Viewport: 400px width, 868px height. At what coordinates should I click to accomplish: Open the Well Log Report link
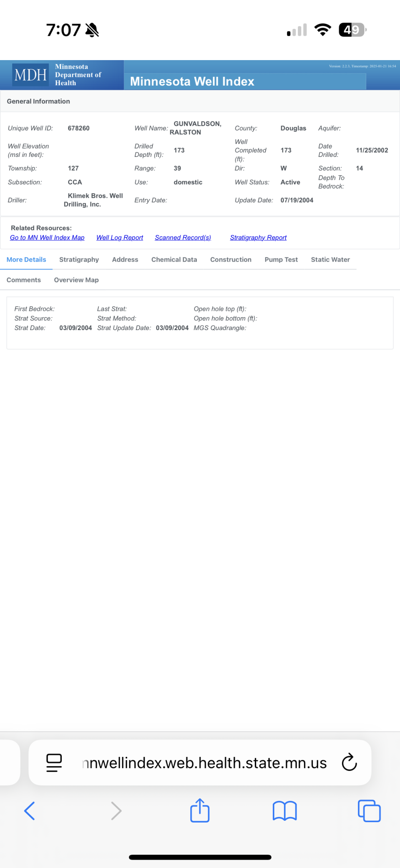120,237
